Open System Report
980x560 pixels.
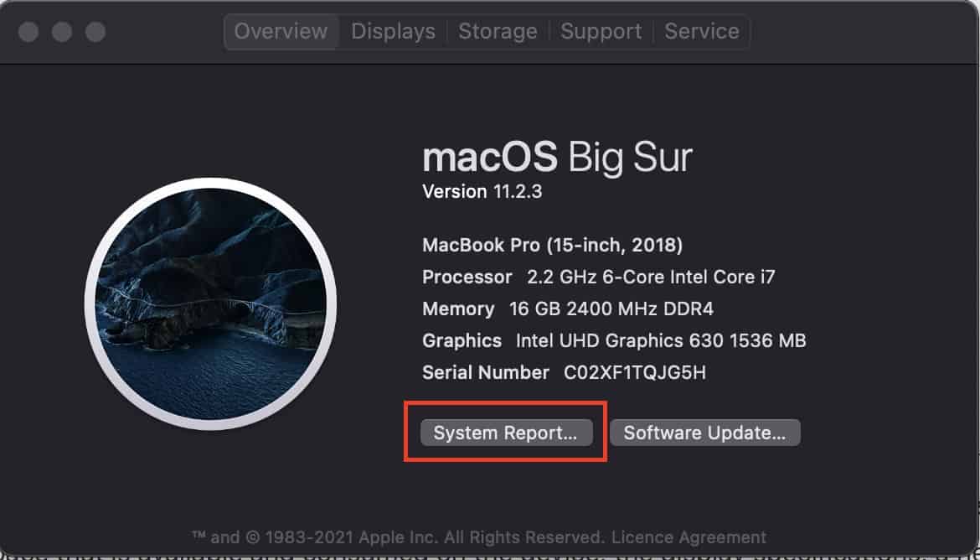(x=506, y=433)
